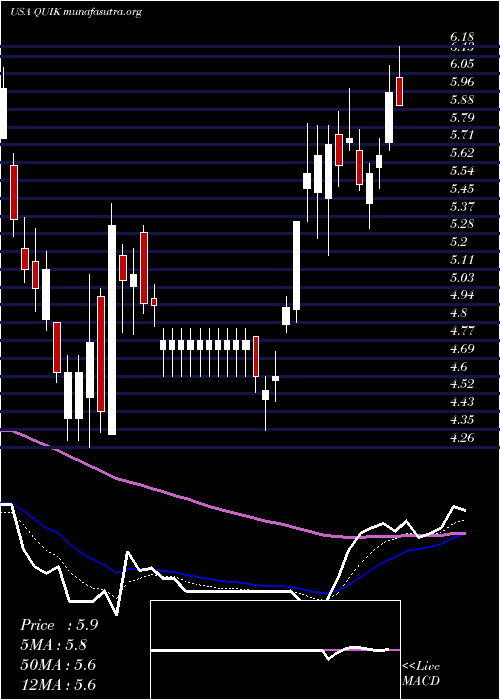Image resolution: width=500 pixels, height=700 pixels.
Task: Click the 5.88 price axis label
Action: (x=462, y=100)
